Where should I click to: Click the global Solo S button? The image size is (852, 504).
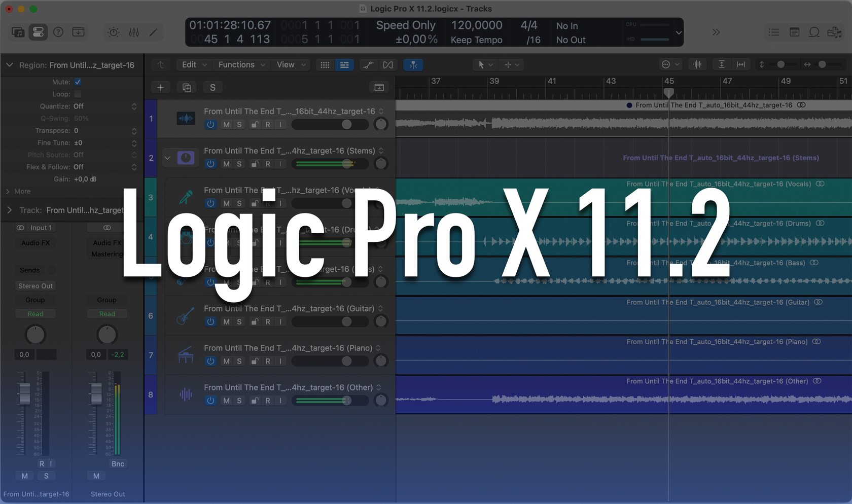[212, 88]
